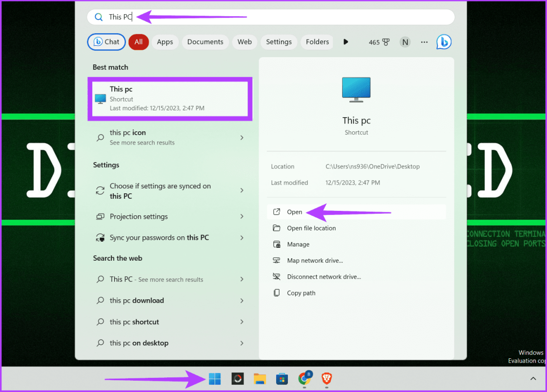Click the ellipsis for more search options

click(424, 42)
